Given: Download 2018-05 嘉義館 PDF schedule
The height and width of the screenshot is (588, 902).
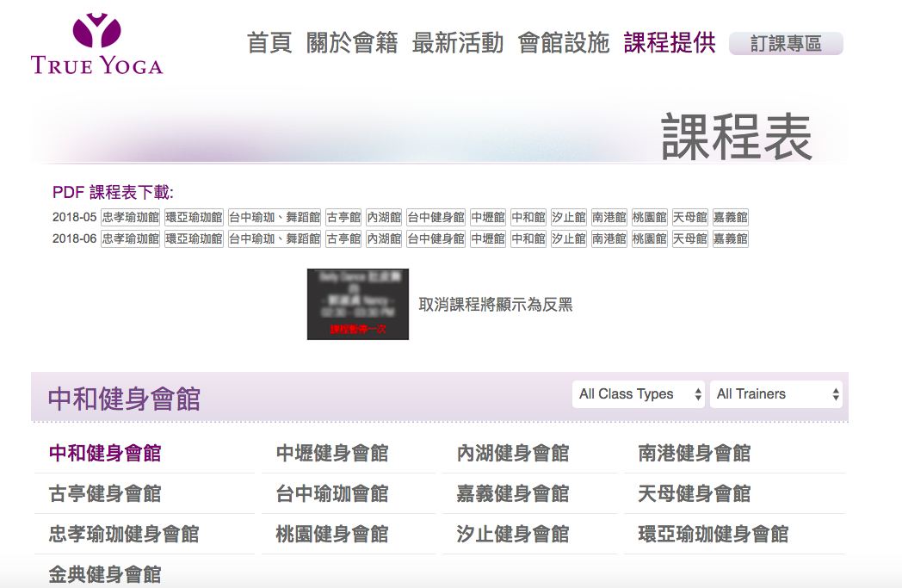Looking at the screenshot, I should (x=731, y=218).
